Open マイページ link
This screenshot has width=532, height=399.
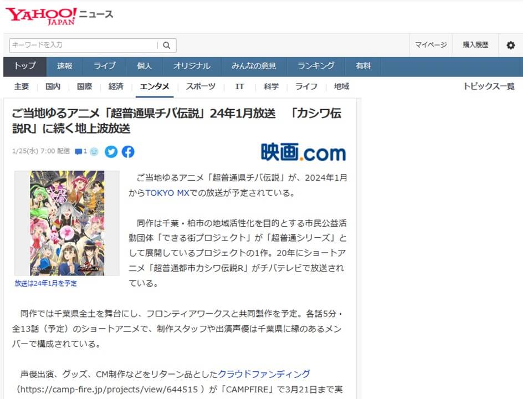431,45
